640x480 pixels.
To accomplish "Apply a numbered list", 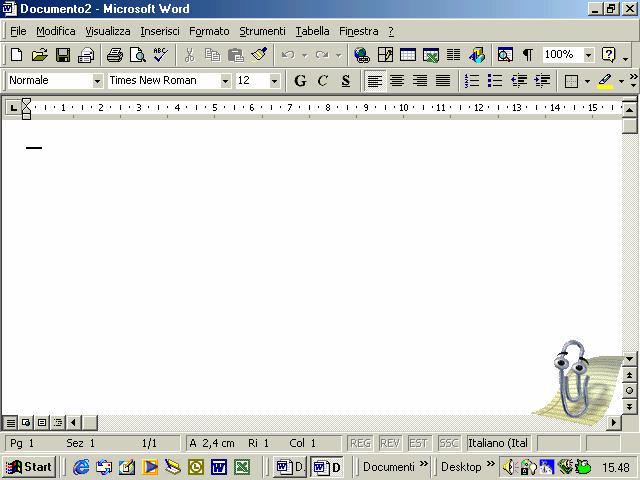I will (x=472, y=81).
